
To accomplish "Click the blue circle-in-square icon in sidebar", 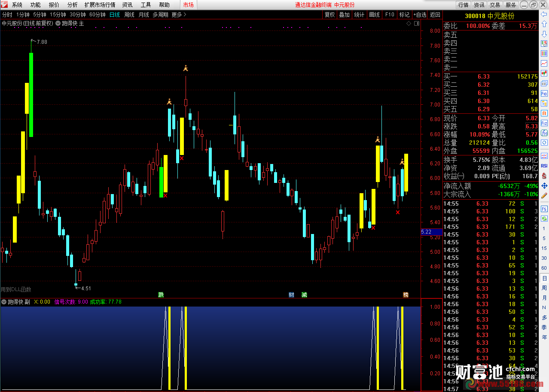I will 544,143.
